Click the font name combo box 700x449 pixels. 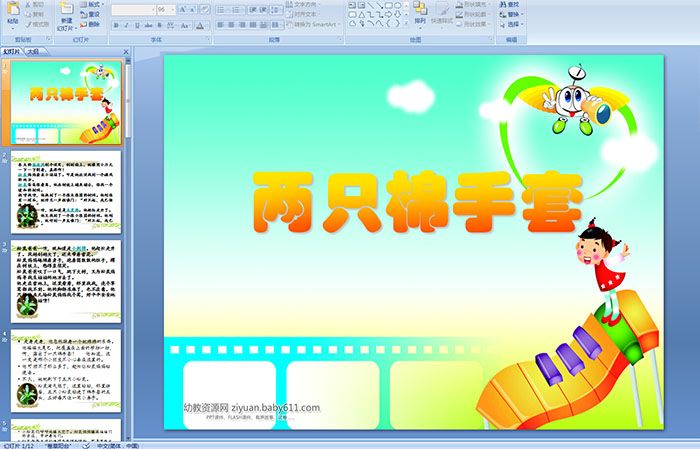pyautogui.click(x=133, y=9)
